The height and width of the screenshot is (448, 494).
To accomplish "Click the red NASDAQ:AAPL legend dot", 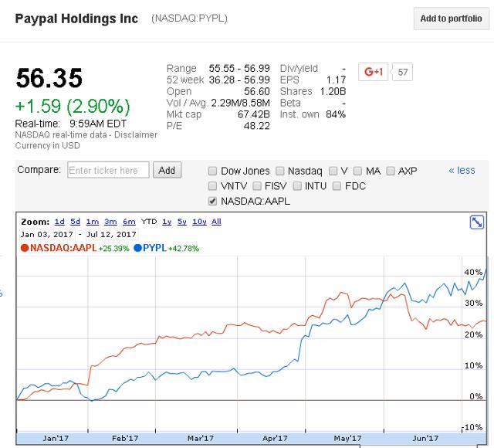I will point(25,248).
